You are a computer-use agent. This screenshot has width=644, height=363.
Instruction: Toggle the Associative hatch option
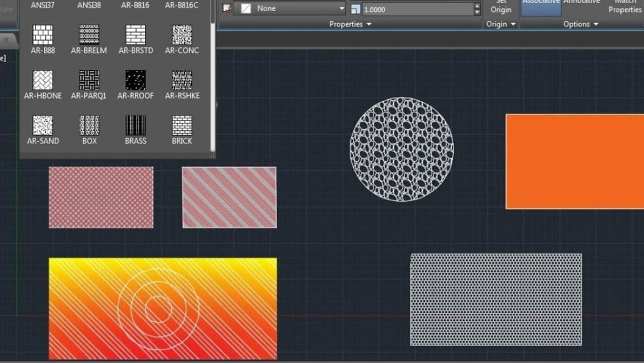tap(540, 5)
